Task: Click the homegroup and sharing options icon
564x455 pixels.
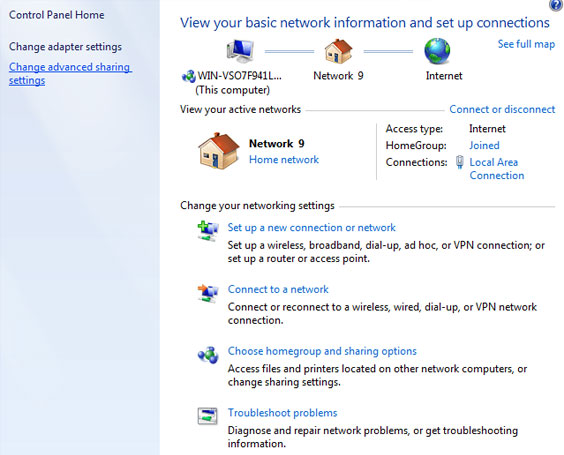Action: click(x=208, y=355)
